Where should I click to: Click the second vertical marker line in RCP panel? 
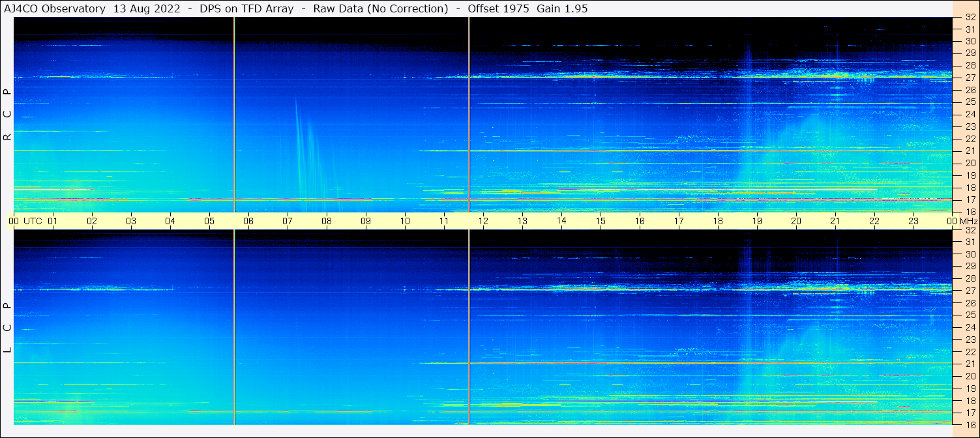[469, 114]
